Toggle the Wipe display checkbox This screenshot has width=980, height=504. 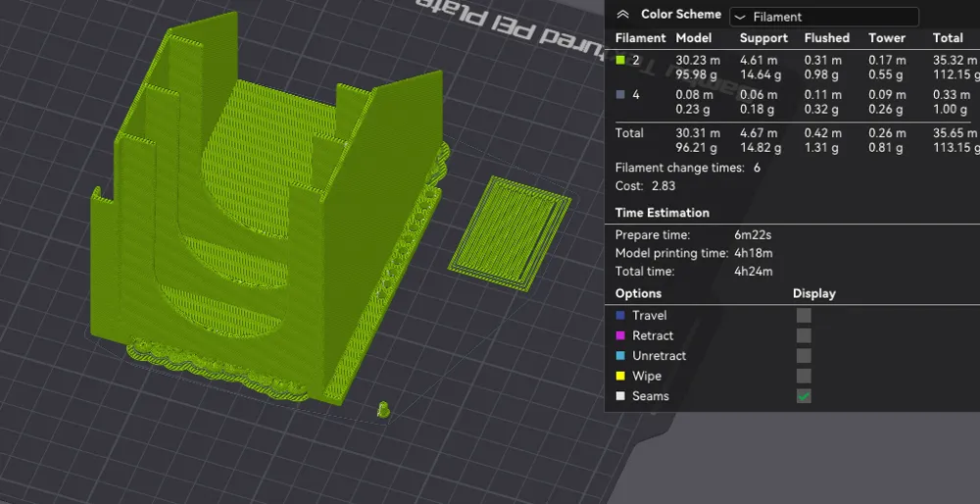(x=804, y=376)
